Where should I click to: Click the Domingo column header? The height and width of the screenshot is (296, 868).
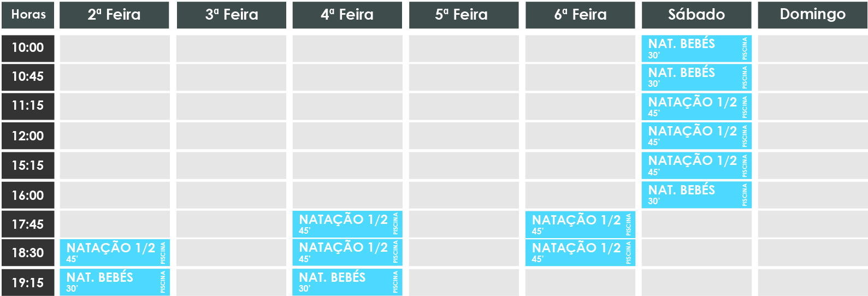point(813,15)
